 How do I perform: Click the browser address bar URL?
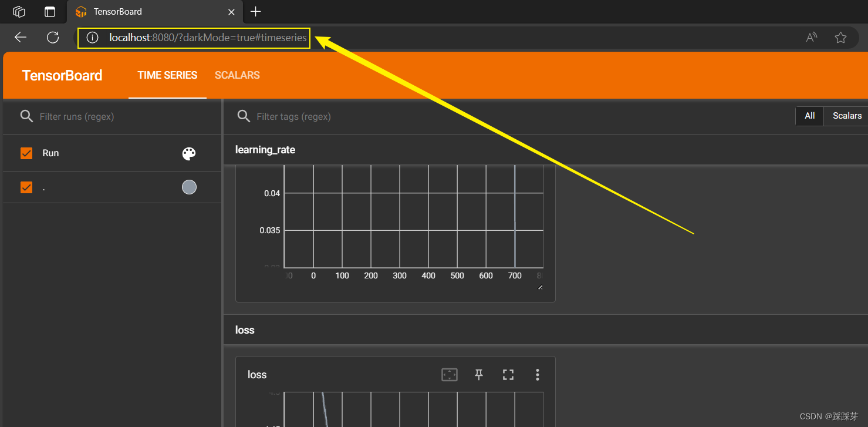[x=208, y=38]
